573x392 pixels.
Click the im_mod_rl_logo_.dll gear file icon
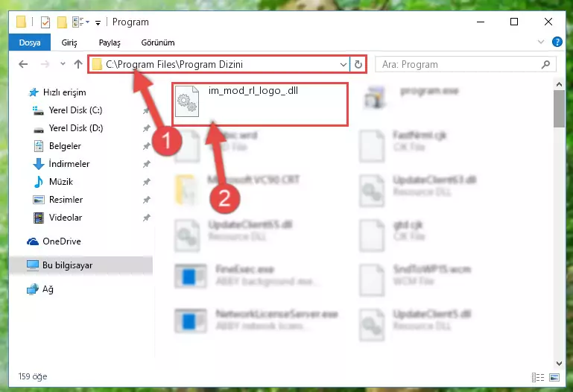pyautogui.click(x=187, y=101)
